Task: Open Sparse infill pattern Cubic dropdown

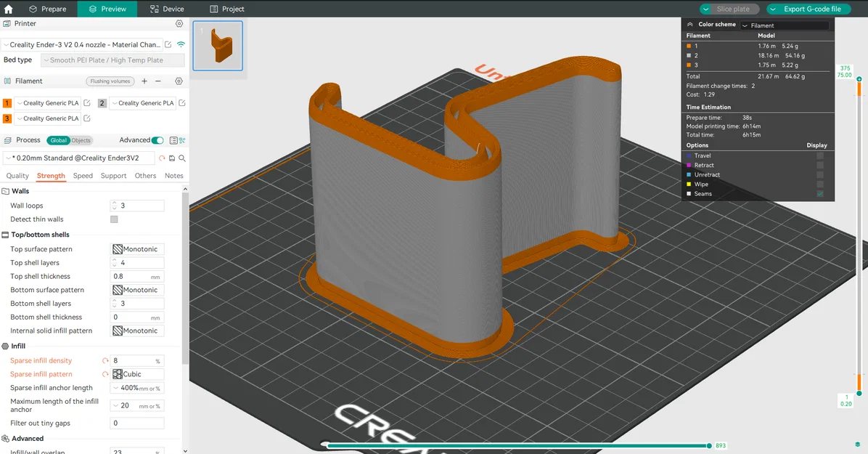Action: pos(137,374)
